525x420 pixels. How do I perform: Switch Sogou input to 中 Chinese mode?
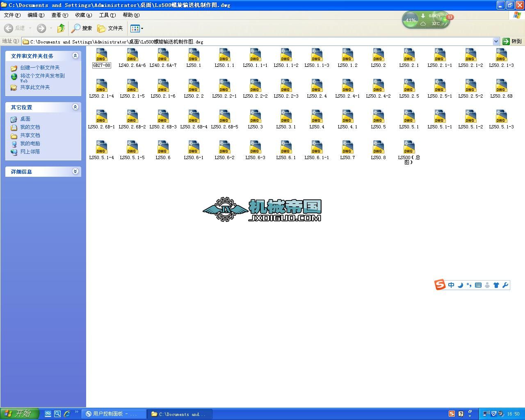click(451, 285)
